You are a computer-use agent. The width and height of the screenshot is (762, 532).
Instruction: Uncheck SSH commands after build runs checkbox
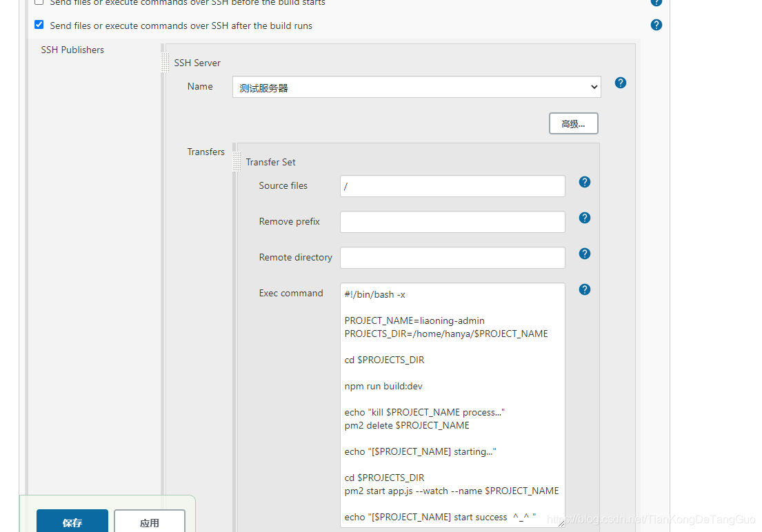39,25
